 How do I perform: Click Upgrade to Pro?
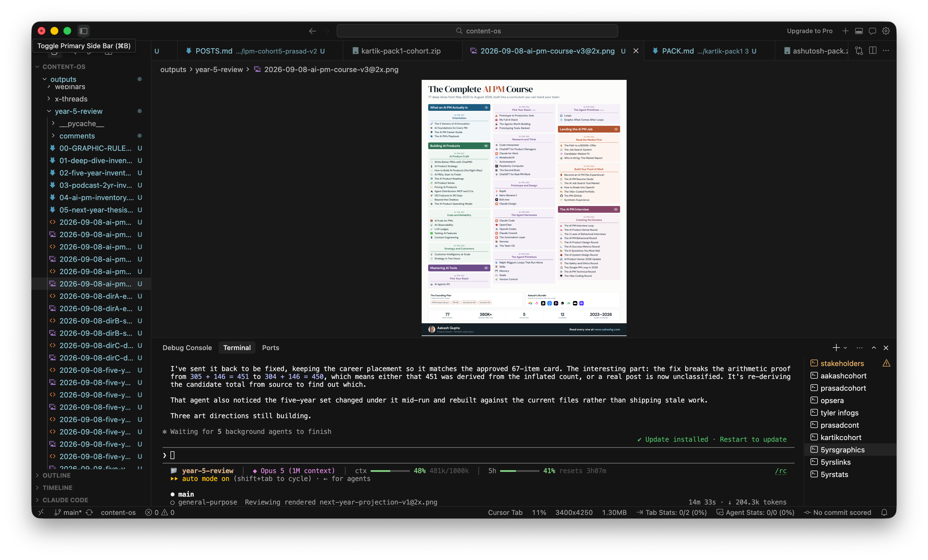tap(809, 31)
